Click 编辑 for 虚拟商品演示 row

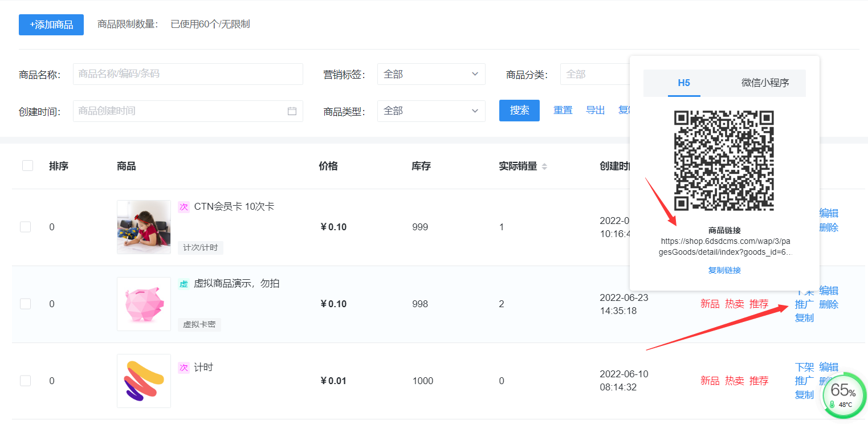click(x=829, y=290)
